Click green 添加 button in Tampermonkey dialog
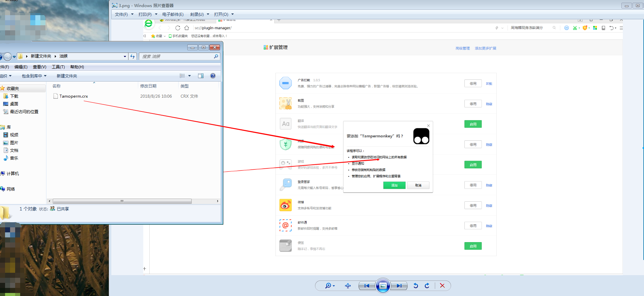The image size is (644, 296). point(394,185)
